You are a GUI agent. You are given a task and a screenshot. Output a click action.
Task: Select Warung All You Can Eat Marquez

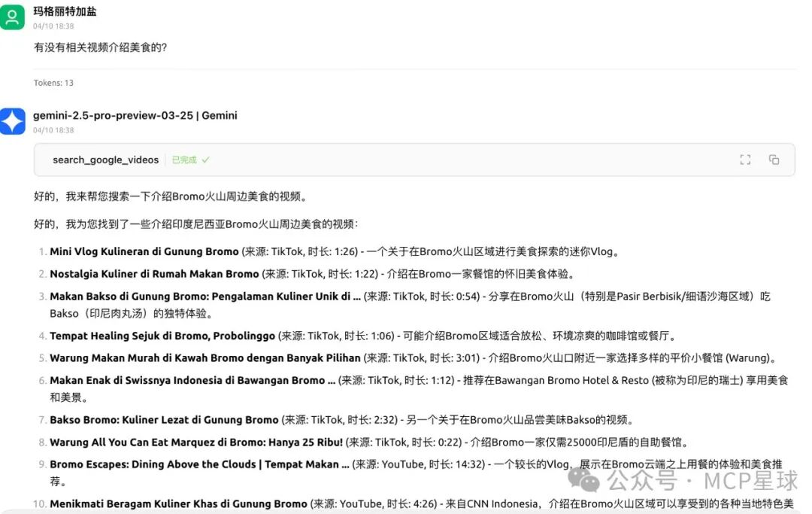[196, 443]
